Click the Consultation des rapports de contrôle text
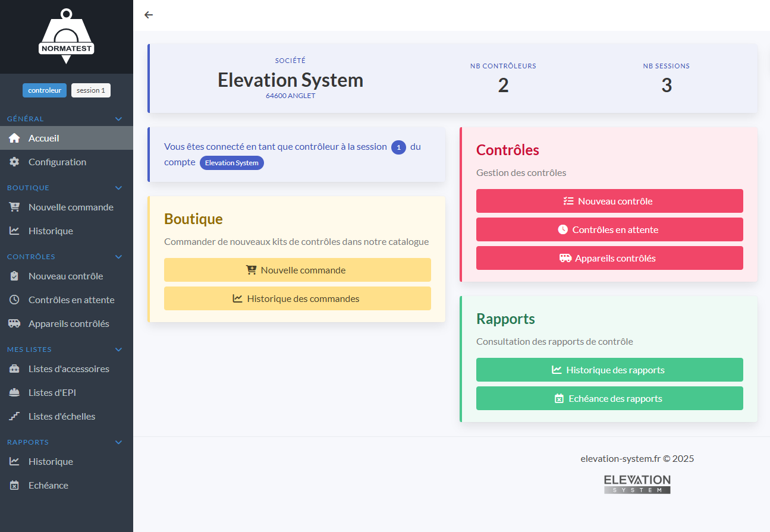 click(x=555, y=342)
